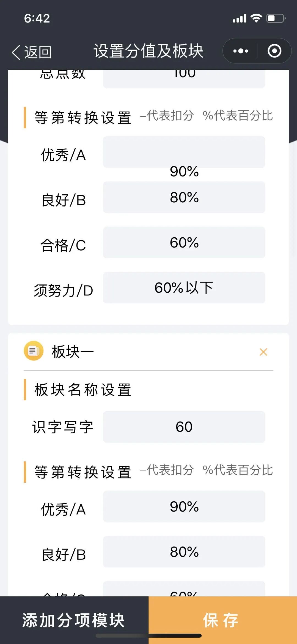Tap the 须努力/D 60%以下 field
This screenshot has height=644, width=297.
(x=184, y=287)
